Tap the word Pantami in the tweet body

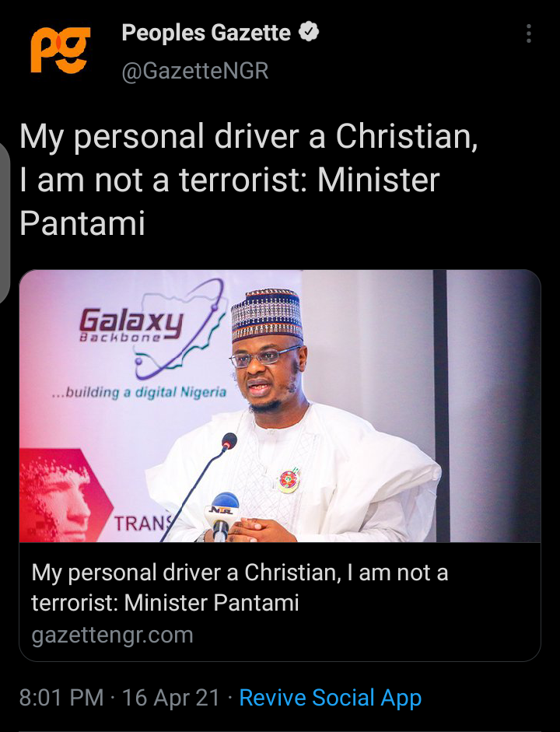pyautogui.click(x=82, y=223)
